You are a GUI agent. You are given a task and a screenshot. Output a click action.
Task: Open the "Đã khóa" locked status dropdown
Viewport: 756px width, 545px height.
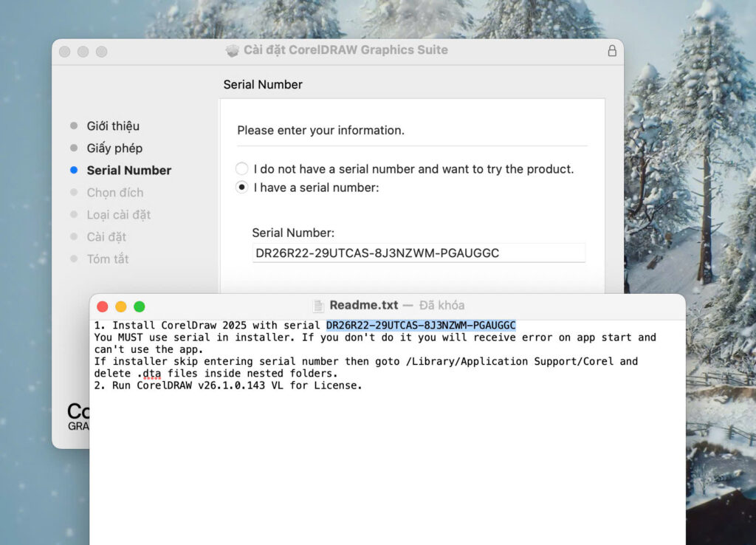441,306
